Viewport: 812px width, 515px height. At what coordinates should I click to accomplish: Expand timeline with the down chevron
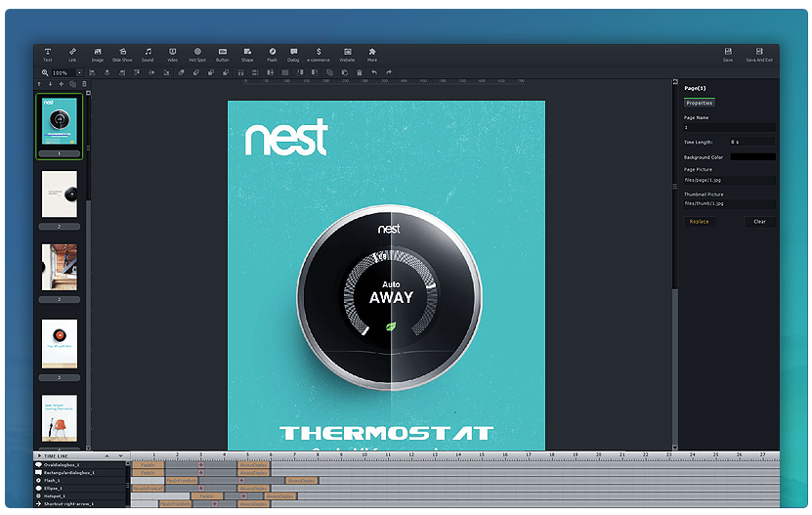(x=120, y=456)
